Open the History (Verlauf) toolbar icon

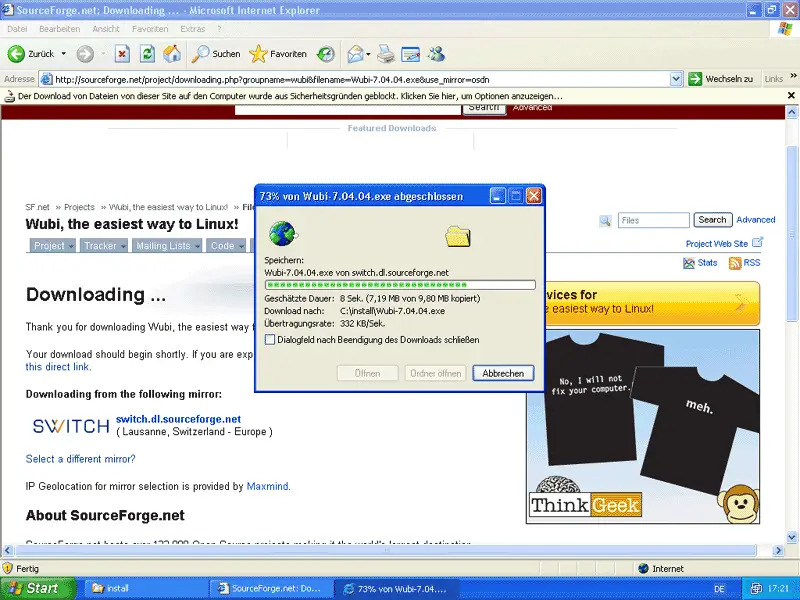tap(326, 54)
